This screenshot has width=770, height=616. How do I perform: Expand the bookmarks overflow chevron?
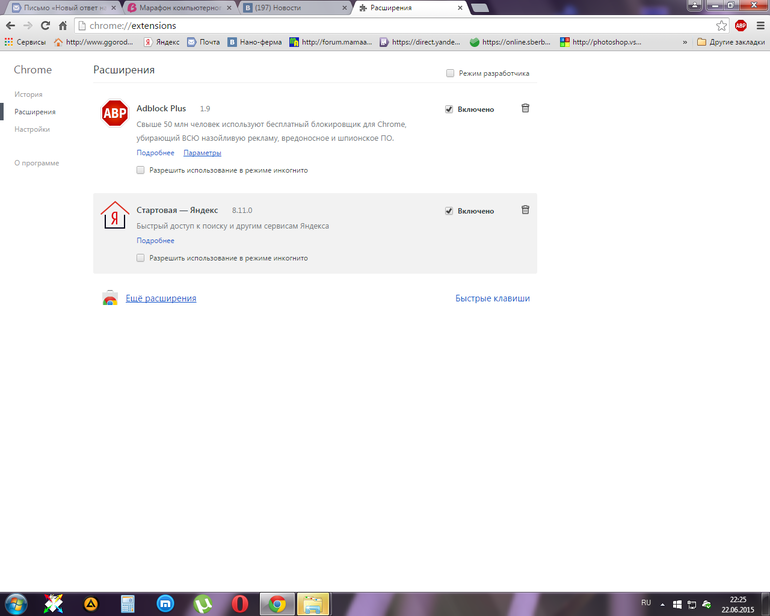pyautogui.click(x=685, y=42)
